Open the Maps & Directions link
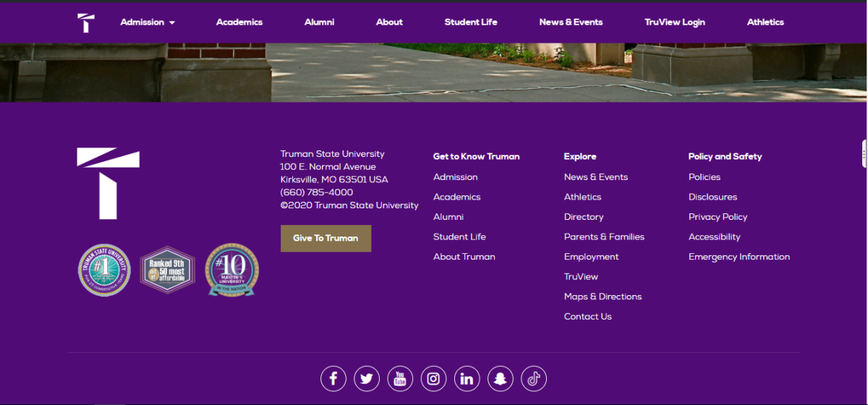Image resolution: width=868 pixels, height=405 pixels. (603, 297)
